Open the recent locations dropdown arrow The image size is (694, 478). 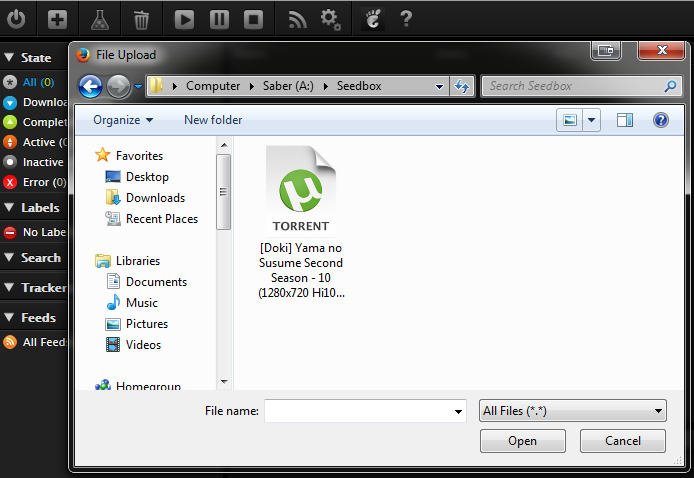click(x=139, y=86)
